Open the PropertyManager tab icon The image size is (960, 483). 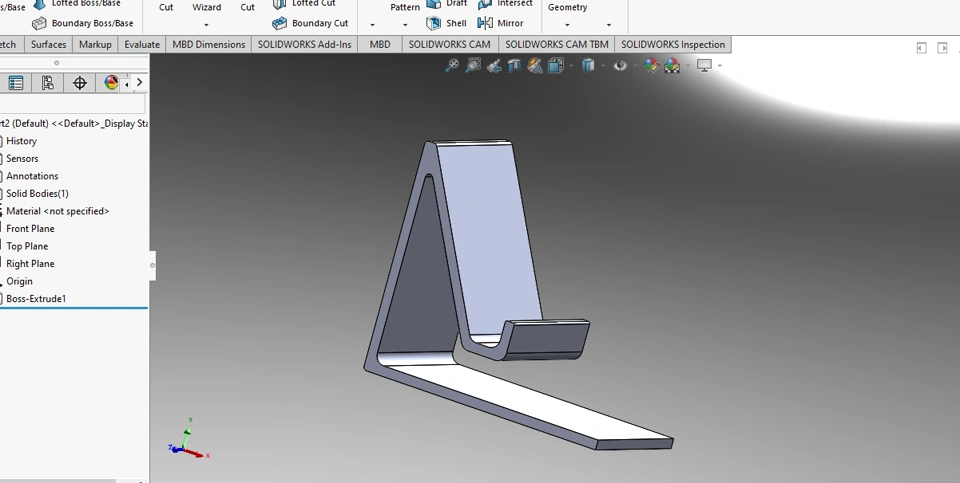tap(16, 83)
